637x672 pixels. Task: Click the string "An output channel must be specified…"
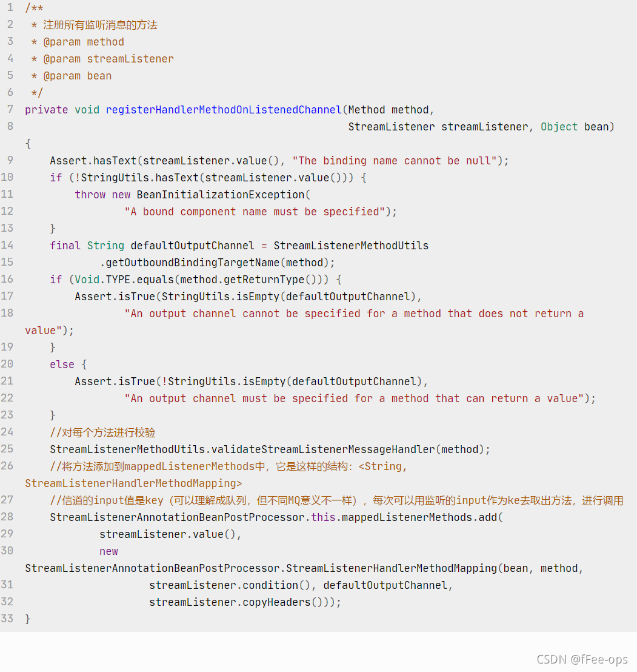tap(354, 399)
